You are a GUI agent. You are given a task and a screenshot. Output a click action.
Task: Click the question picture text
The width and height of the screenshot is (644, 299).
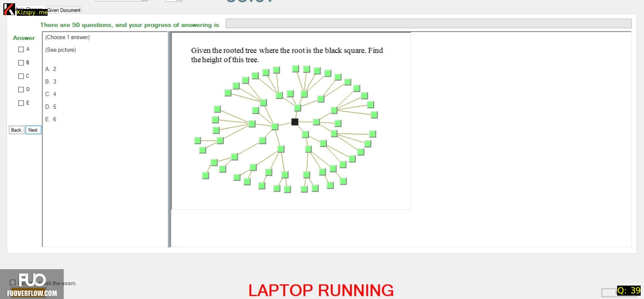[287, 55]
